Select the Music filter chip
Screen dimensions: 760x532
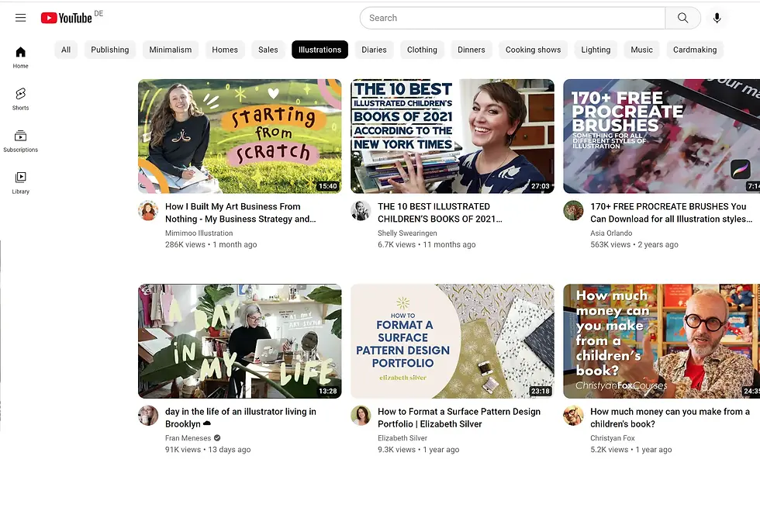pos(642,50)
